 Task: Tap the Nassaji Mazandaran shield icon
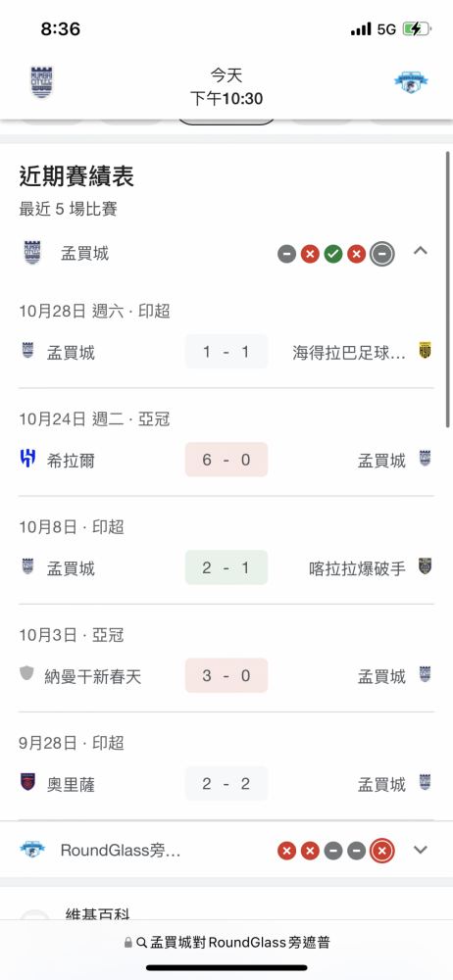coord(26,674)
